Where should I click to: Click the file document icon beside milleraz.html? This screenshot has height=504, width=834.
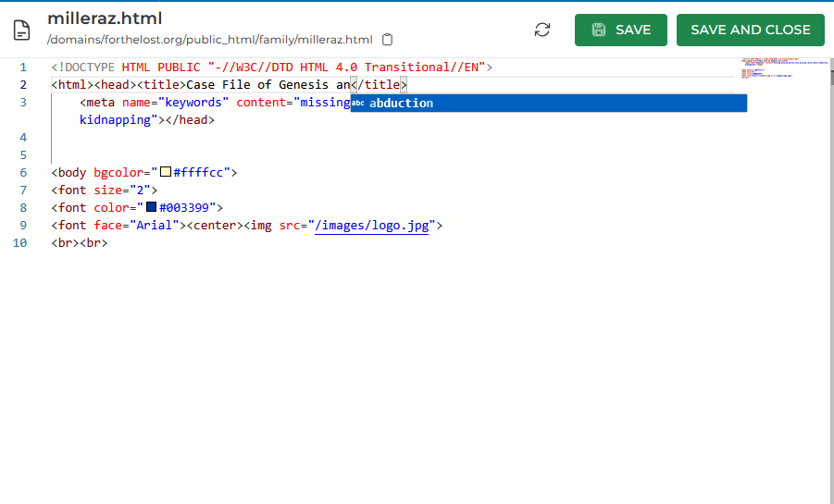[x=21, y=30]
